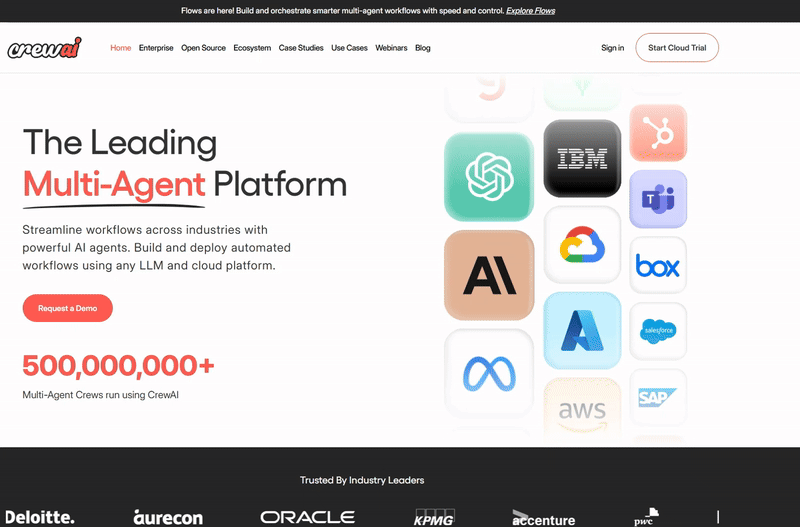Open the Google Cloud integration tile

click(x=582, y=246)
